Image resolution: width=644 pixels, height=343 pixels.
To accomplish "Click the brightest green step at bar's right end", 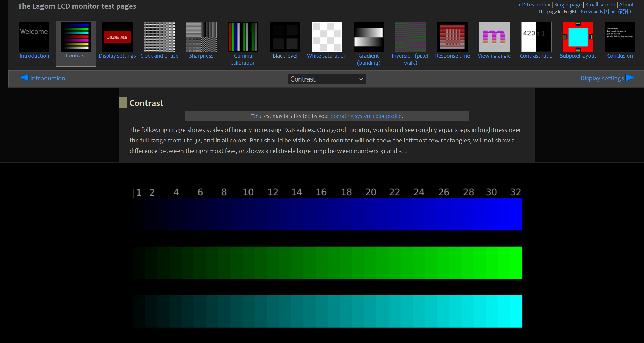I will pyautogui.click(x=516, y=263).
